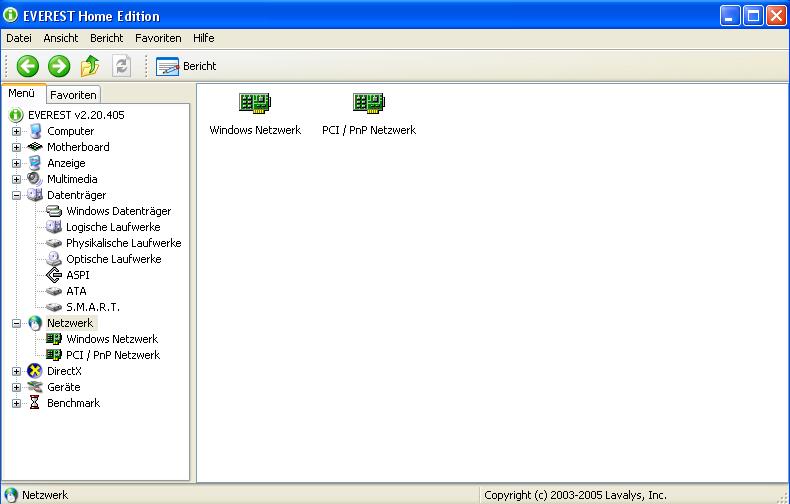Collapse the Netzwerk tree node
Viewport: 790px width, 504px height.
click(16, 323)
